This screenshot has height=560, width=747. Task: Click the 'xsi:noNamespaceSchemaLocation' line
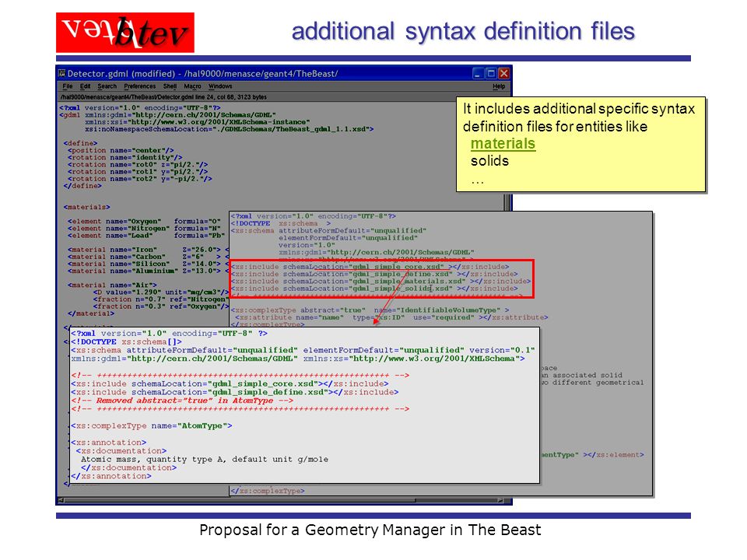[229, 129]
